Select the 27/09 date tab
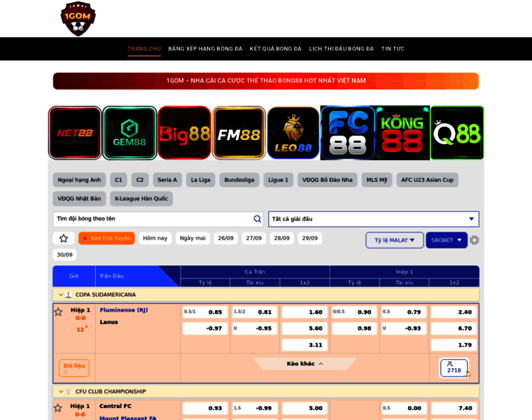The width and height of the screenshot is (532, 420). [254, 238]
